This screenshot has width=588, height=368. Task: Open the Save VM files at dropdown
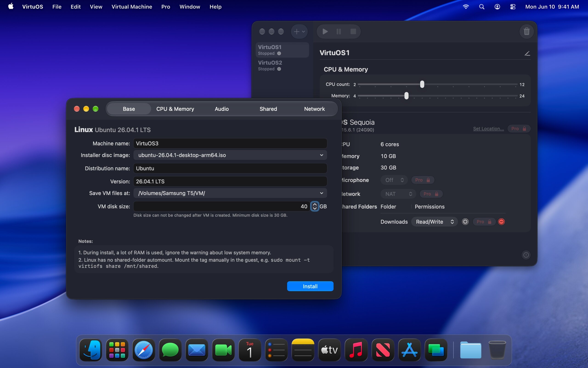pos(230,193)
